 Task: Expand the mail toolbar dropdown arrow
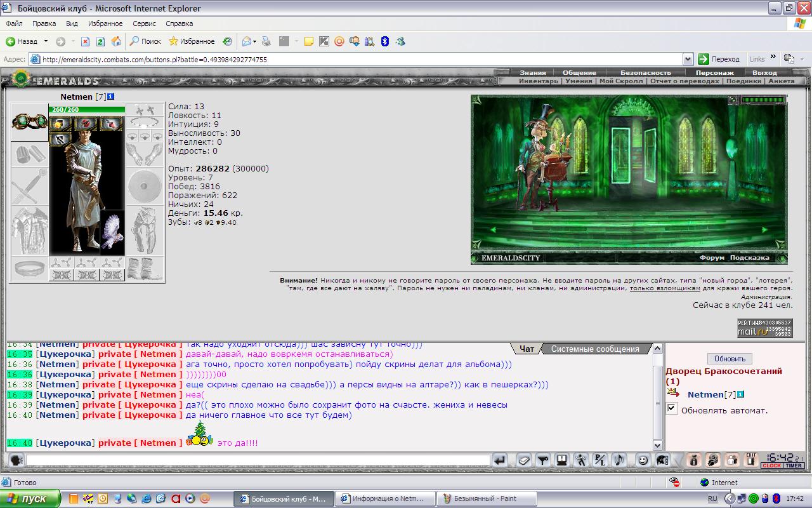(x=255, y=41)
